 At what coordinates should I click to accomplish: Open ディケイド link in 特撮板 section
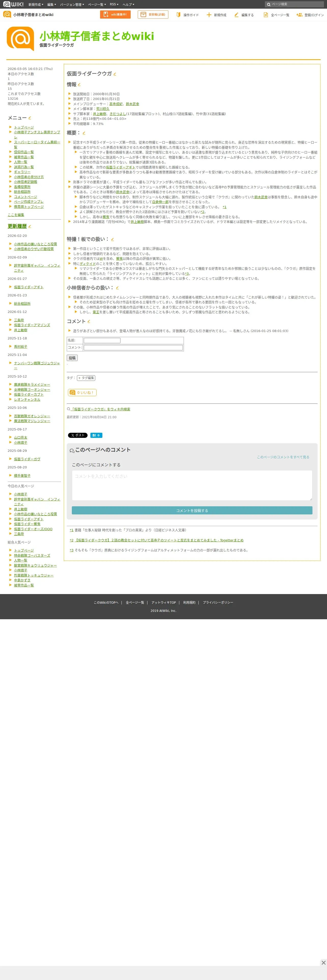click(x=88, y=264)
